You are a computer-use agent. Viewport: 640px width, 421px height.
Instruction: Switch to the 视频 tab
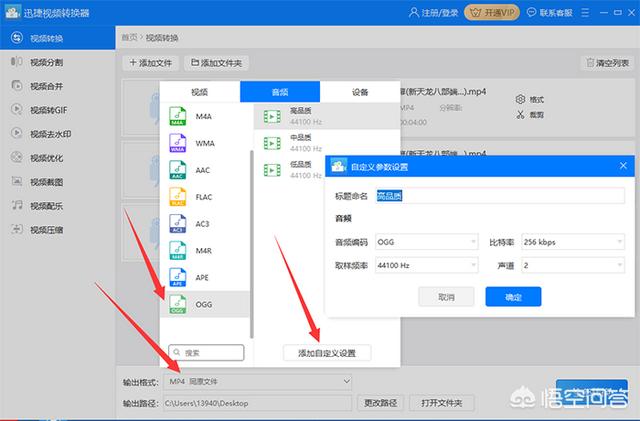coord(200,92)
